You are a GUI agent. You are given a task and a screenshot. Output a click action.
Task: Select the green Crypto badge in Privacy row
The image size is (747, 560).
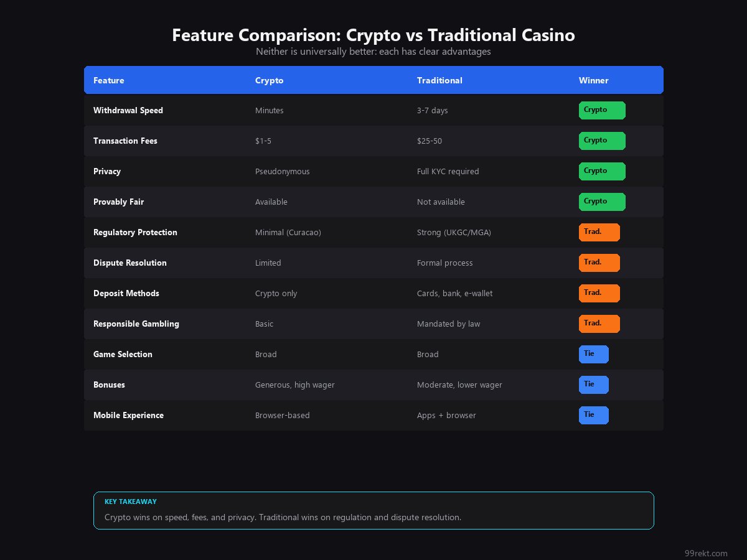click(x=602, y=171)
